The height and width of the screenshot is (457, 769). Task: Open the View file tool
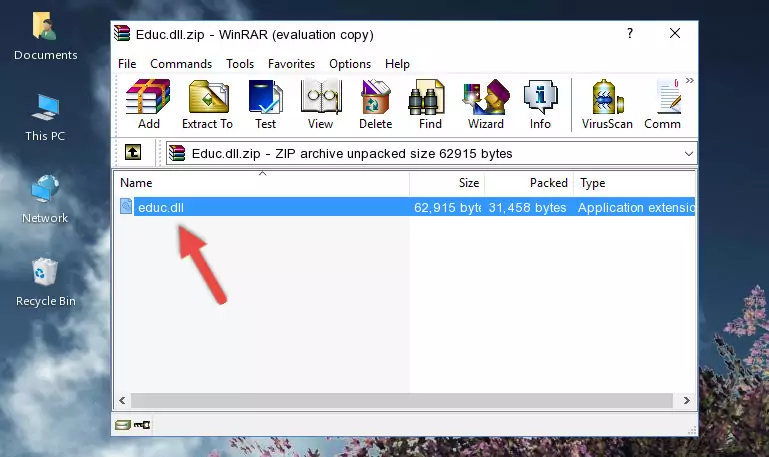click(321, 104)
